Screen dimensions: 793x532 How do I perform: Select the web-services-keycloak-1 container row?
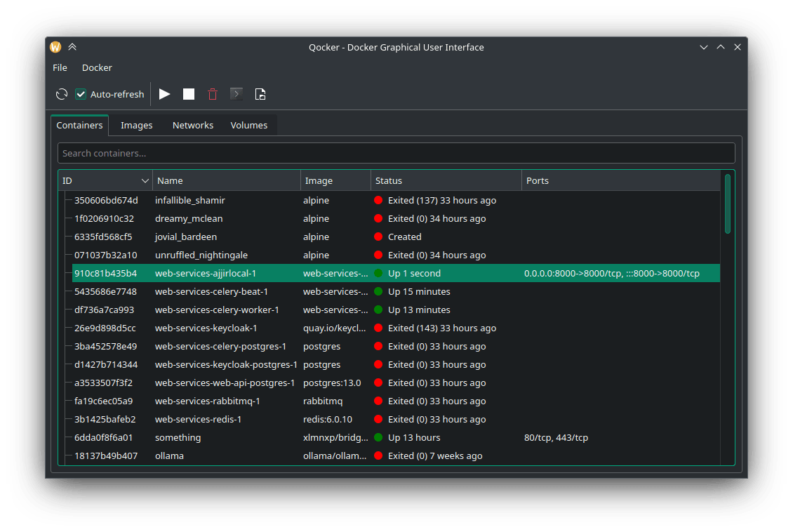(x=206, y=328)
